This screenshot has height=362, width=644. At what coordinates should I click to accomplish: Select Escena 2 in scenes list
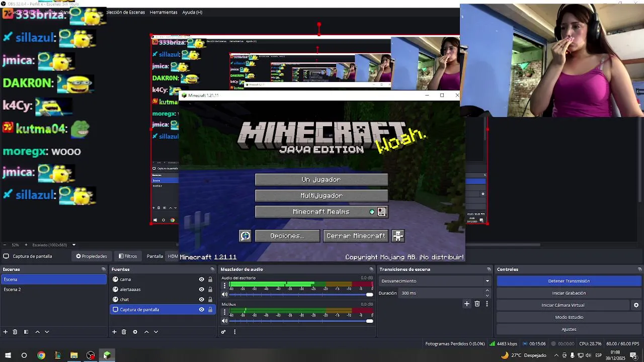click(x=53, y=290)
